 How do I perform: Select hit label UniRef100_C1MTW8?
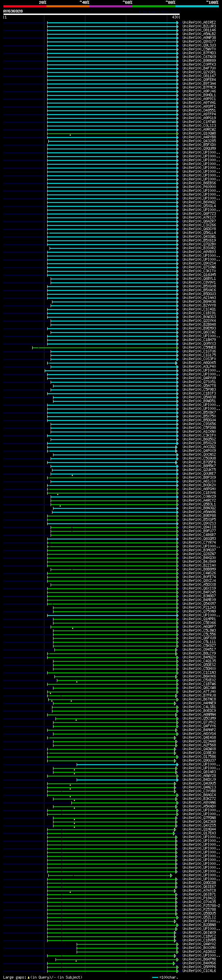click(x=199, y=122)
